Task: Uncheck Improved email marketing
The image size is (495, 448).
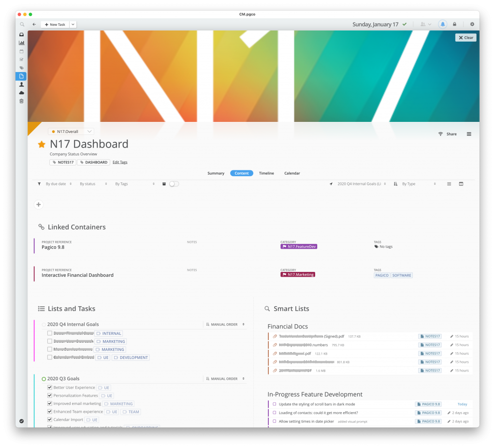Action: click(x=50, y=403)
